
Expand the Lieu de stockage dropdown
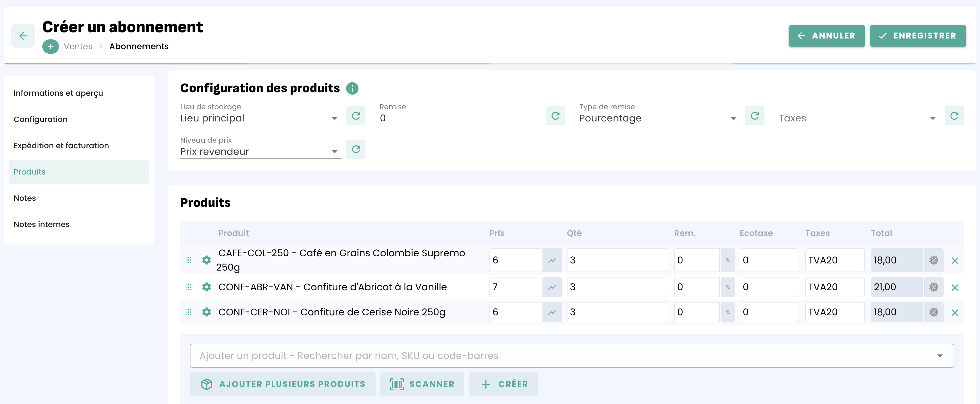[334, 118]
